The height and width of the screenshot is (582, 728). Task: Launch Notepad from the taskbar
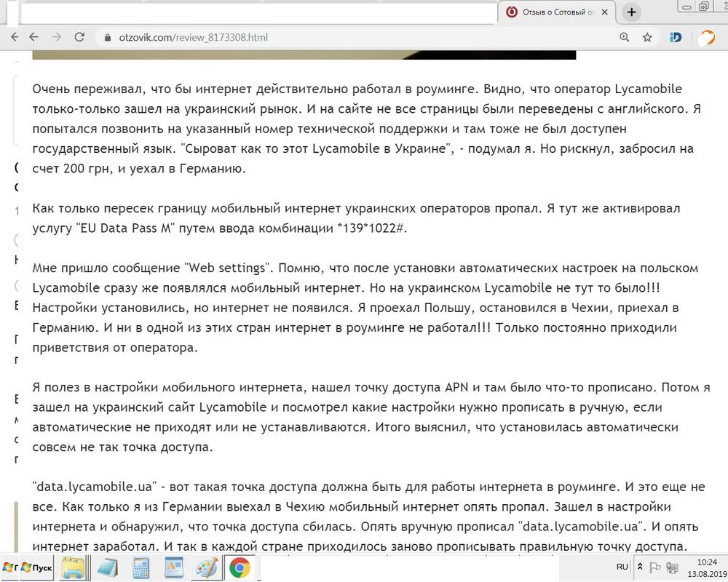107,567
